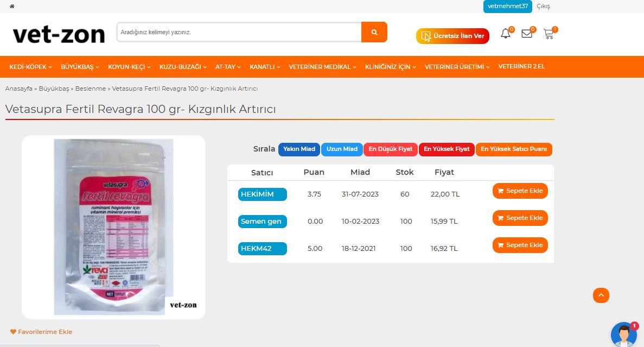This screenshot has height=347, width=644.
Task: Open the live chat support avatar
Action: (x=623, y=335)
